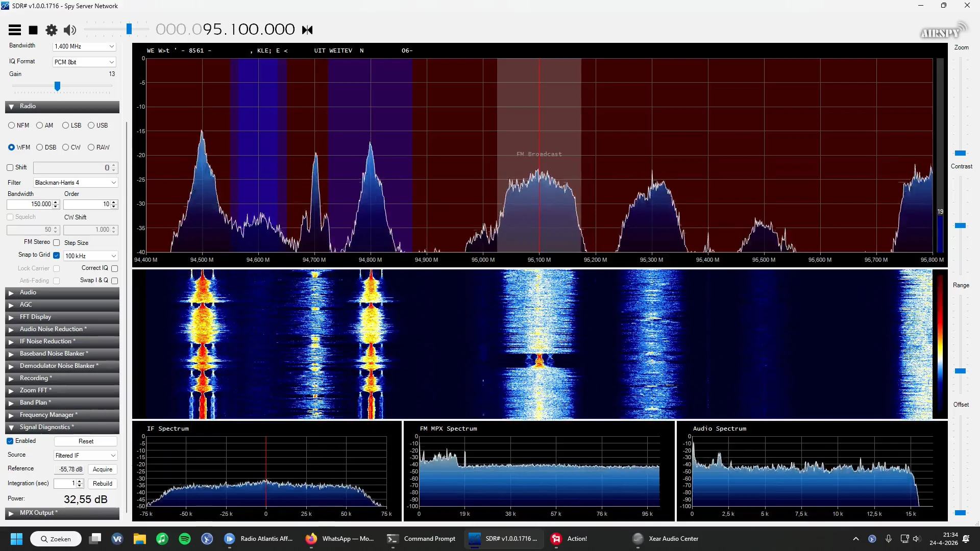Screen dimensions: 980x551
Task: Click the volume slider handle
Action: pos(129,29)
